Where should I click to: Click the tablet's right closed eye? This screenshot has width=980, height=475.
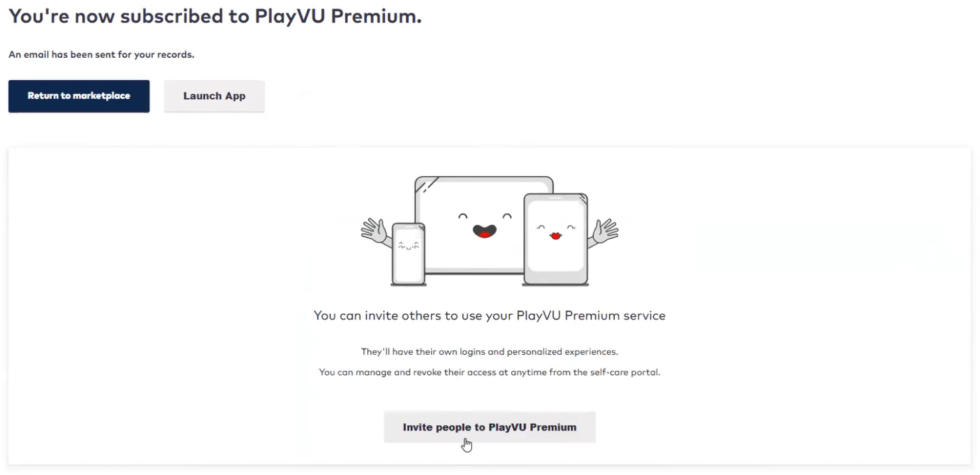572,228
